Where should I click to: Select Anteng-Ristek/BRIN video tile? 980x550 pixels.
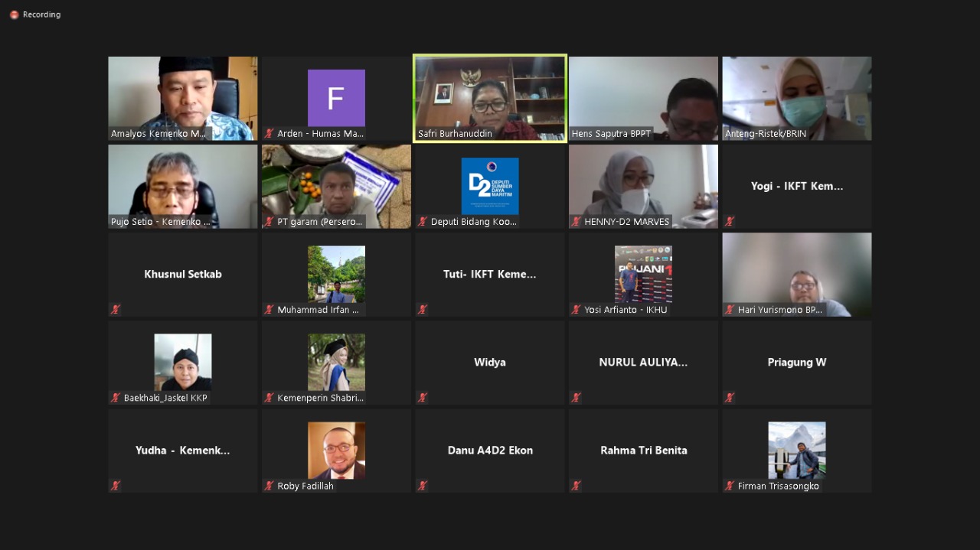(x=796, y=98)
